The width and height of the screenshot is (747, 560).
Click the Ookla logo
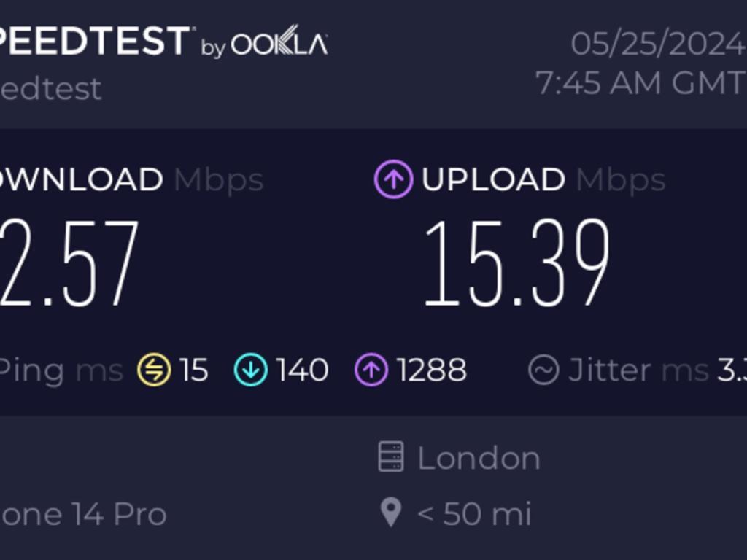pos(279,41)
